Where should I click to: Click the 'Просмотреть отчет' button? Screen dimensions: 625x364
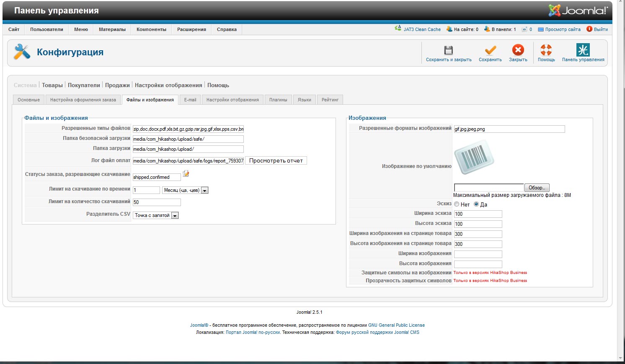[276, 161]
